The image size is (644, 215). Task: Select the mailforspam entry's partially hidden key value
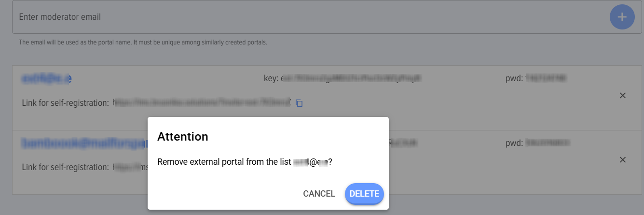pyautogui.click(x=403, y=143)
